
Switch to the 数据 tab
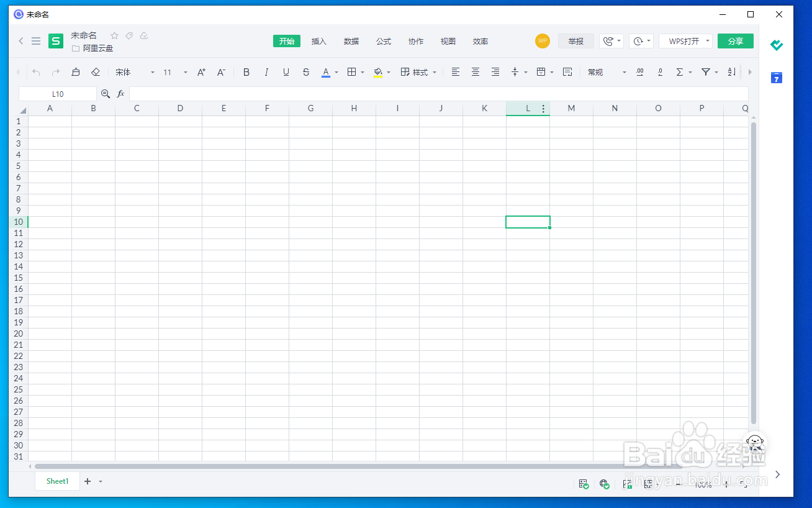tap(351, 41)
